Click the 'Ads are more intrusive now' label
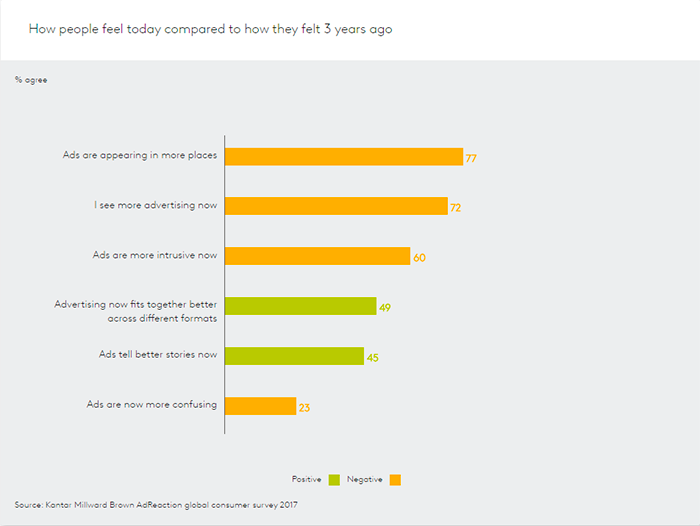The height and width of the screenshot is (526, 700). 155,256
